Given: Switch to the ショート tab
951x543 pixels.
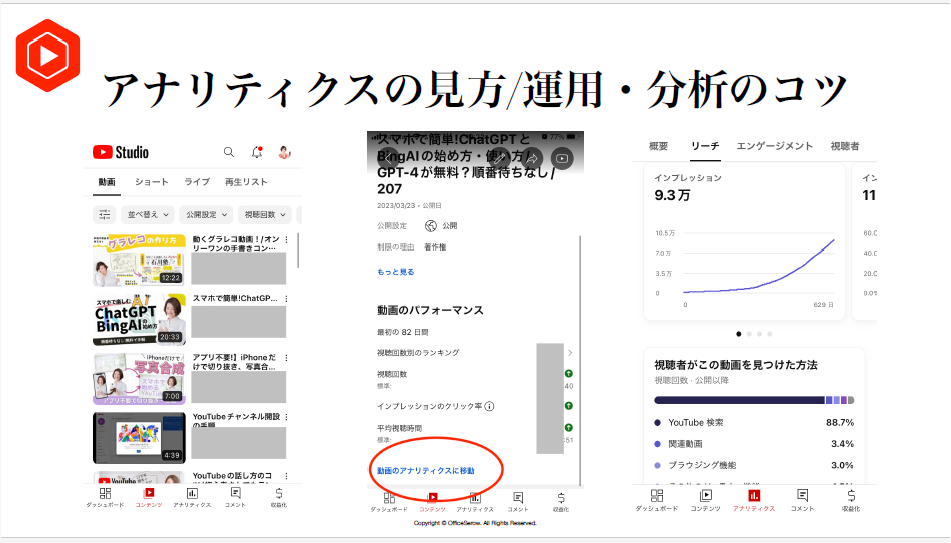Looking at the screenshot, I should pos(152,182).
